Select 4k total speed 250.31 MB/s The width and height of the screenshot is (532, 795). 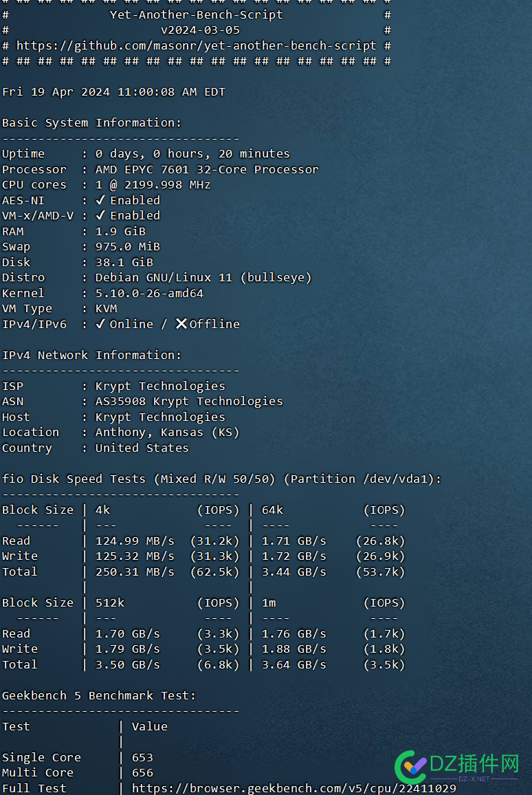[135, 572]
